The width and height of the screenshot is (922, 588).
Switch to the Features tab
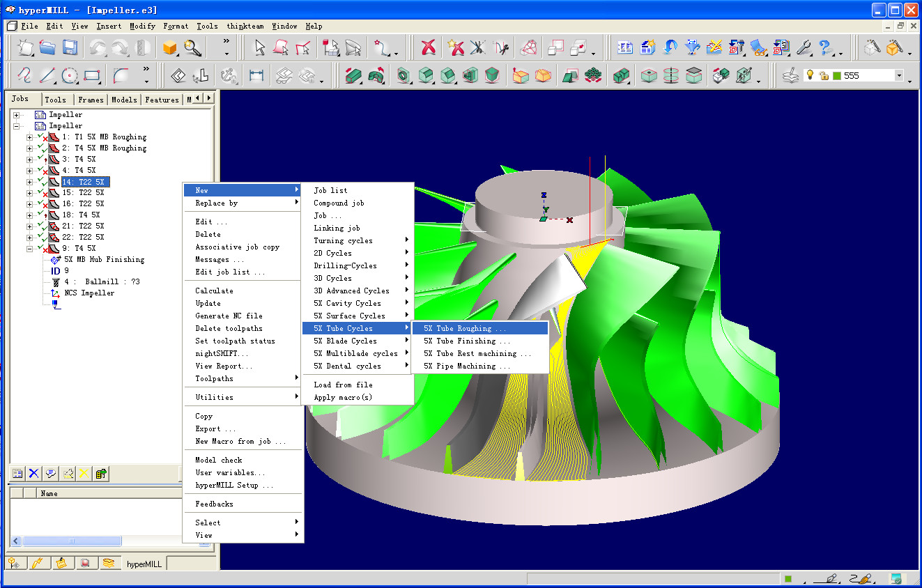(162, 100)
